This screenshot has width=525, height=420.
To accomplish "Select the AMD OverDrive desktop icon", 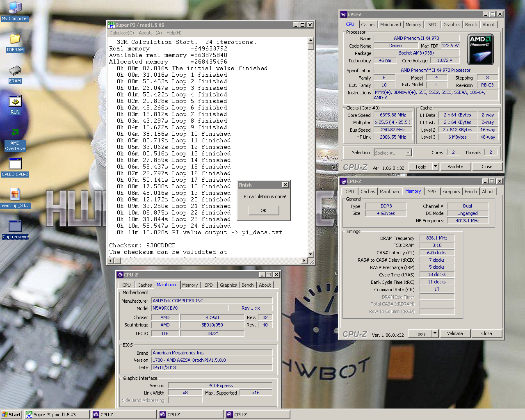I will (x=15, y=139).
